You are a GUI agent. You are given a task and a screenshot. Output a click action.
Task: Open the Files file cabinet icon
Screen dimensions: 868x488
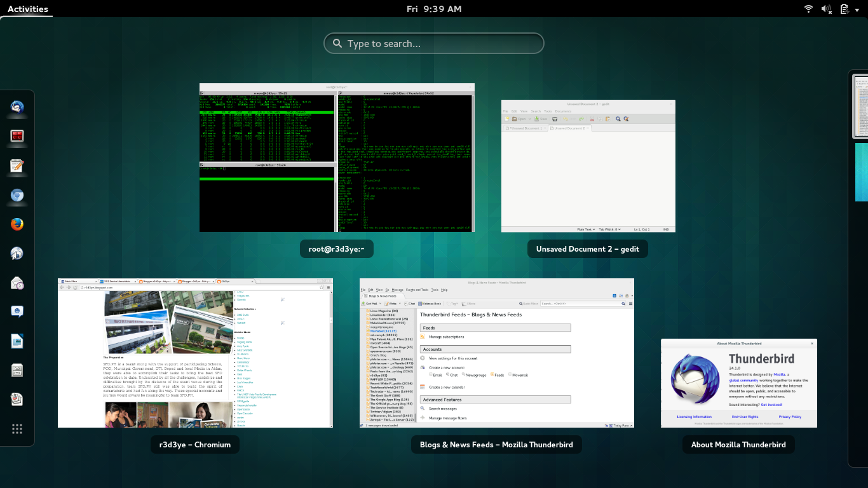[x=17, y=370]
